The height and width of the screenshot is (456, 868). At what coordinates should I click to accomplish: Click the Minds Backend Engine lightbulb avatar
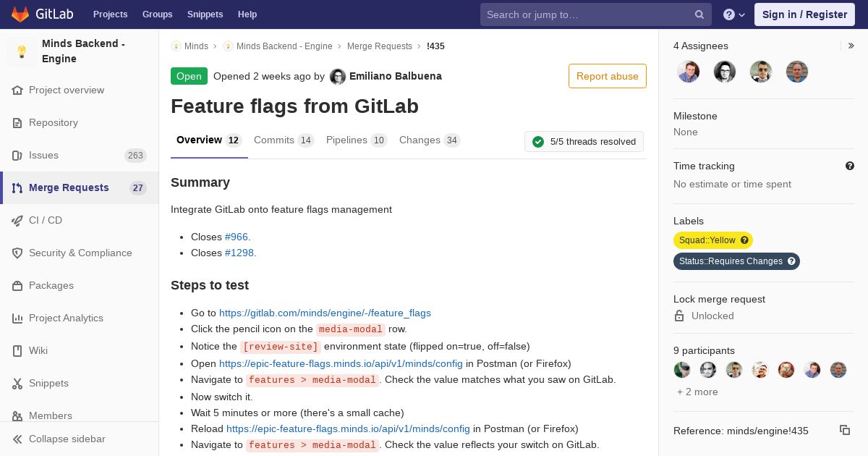22,51
